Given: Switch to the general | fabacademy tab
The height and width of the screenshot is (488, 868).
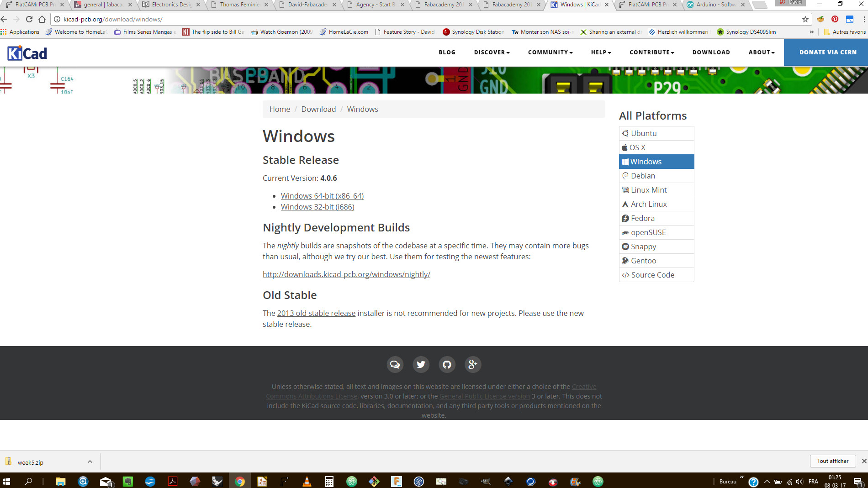Looking at the screenshot, I should pyautogui.click(x=103, y=5).
